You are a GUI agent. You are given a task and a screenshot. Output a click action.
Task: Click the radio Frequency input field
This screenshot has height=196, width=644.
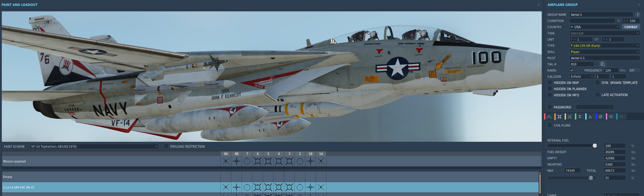611,70
